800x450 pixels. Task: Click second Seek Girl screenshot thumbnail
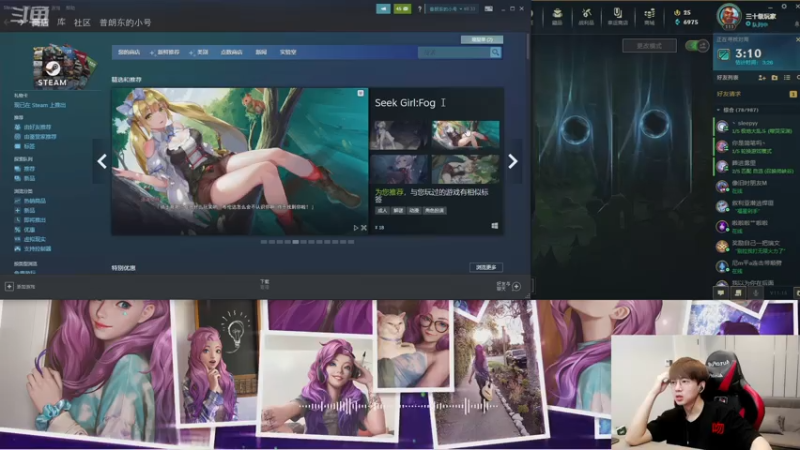coord(465,135)
